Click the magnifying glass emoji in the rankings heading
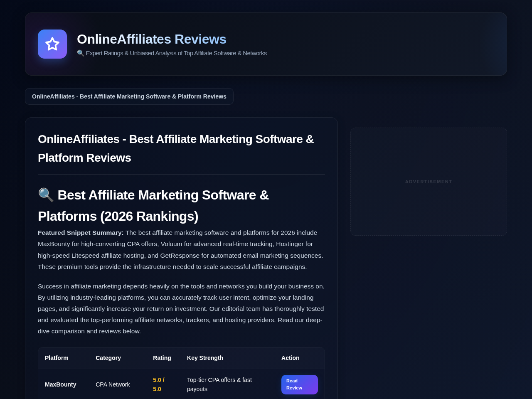532x399 pixels. pos(46,195)
